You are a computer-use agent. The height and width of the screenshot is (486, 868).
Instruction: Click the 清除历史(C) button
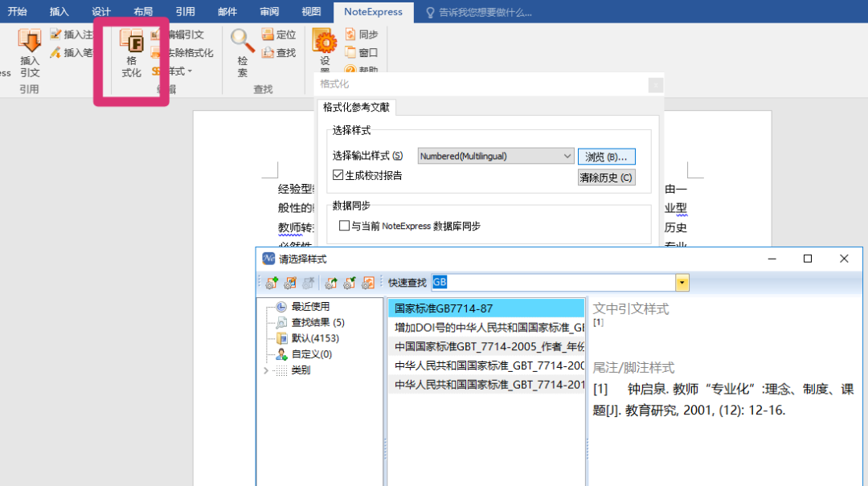(605, 178)
